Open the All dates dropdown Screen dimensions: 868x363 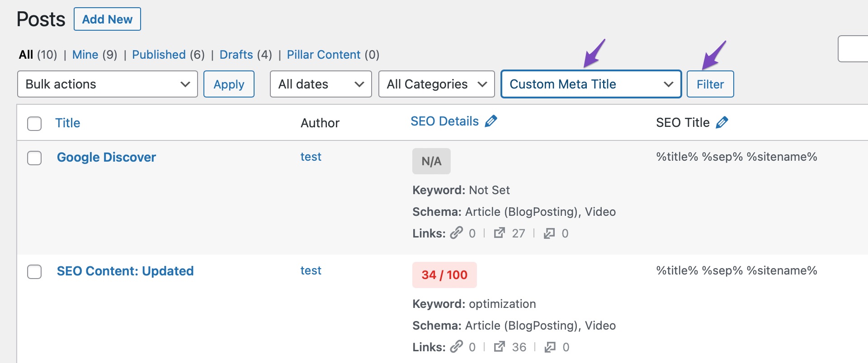tap(321, 84)
